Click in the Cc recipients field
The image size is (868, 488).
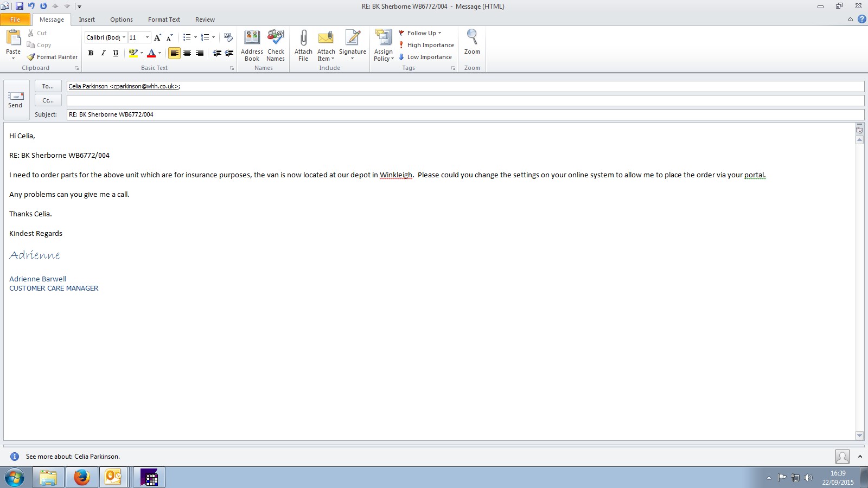[465, 100]
